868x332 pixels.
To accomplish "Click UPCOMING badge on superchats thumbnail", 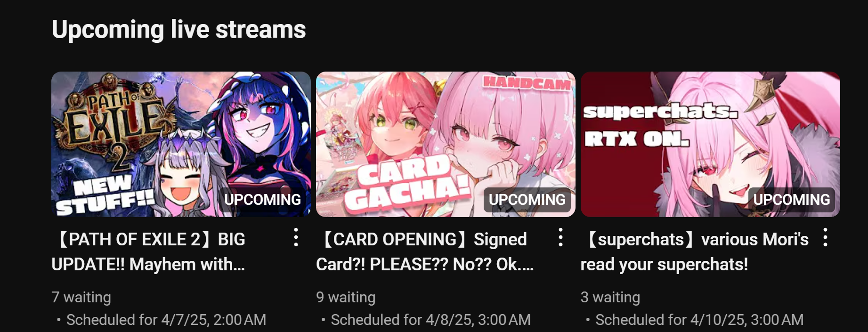I will coord(792,200).
